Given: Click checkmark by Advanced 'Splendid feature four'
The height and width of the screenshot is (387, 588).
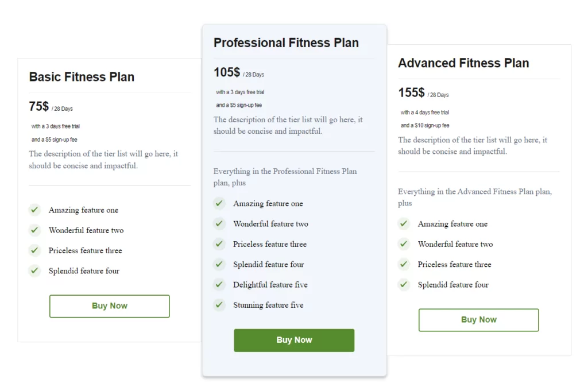Looking at the screenshot, I should coord(404,284).
